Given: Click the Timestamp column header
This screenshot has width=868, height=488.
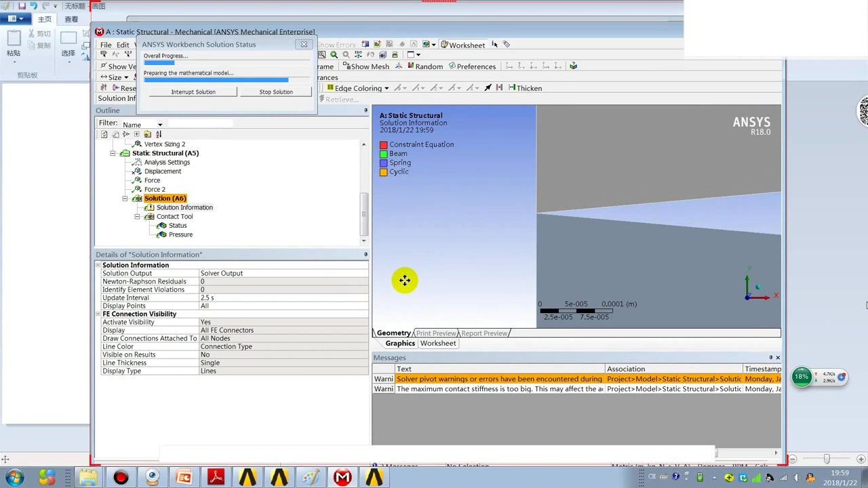Looking at the screenshot, I should tap(762, 369).
